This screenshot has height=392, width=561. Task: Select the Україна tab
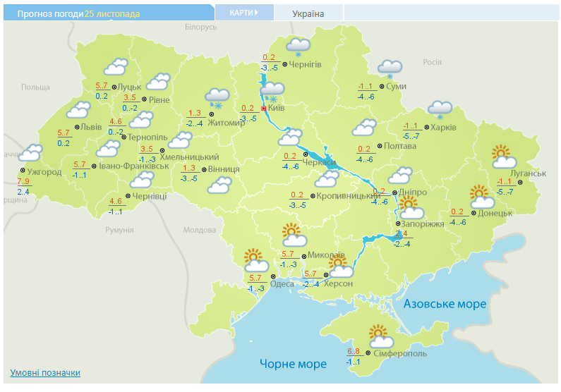click(x=308, y=13)
